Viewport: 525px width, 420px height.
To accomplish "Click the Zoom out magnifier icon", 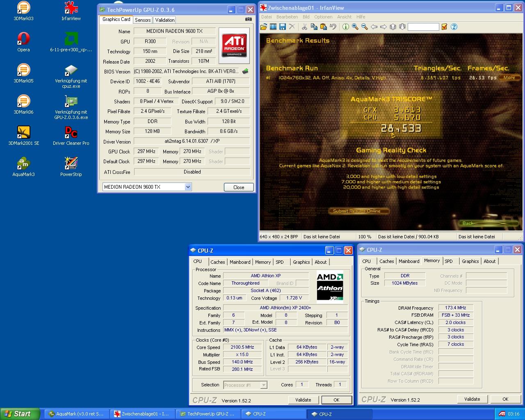I will (365, 27).
